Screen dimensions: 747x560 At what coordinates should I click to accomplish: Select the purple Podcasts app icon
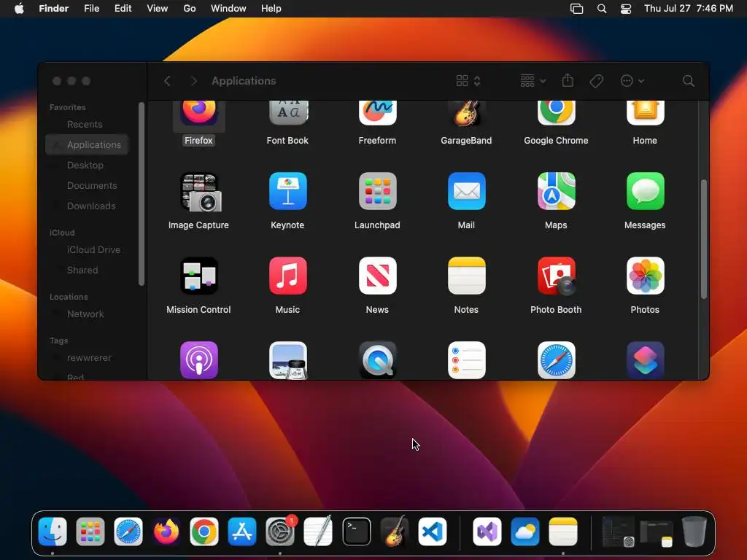(x=198, y=360)
